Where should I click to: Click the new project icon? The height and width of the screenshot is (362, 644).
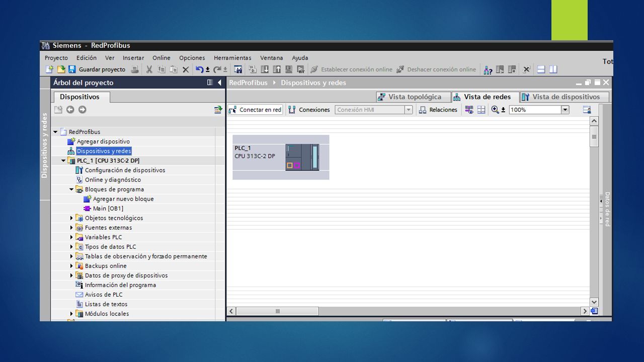pyautogui.click(x=49, y=69)
